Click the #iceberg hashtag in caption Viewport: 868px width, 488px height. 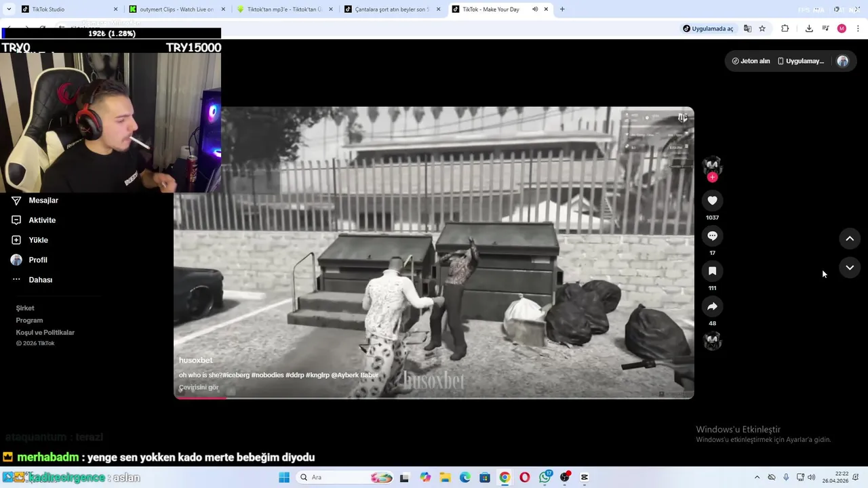[236, 375]
